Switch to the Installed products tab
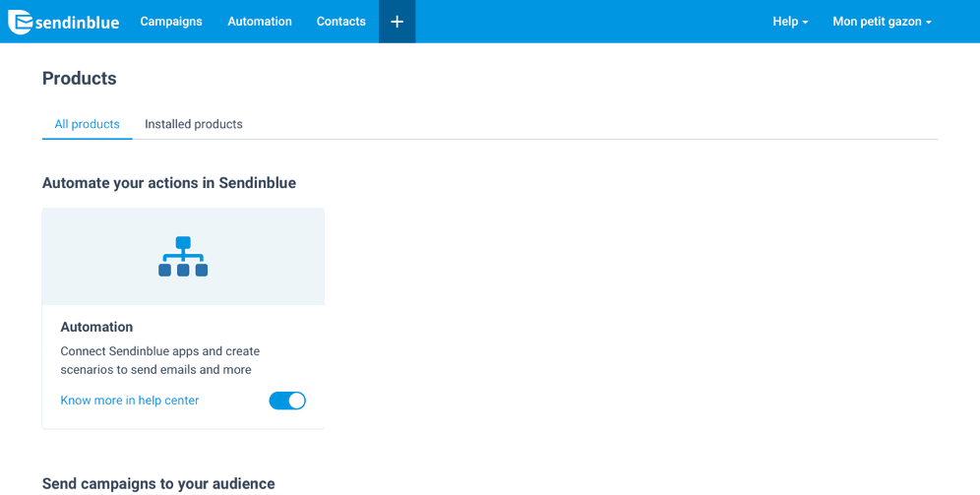This screenshot has height=495, width=980. 194,124
